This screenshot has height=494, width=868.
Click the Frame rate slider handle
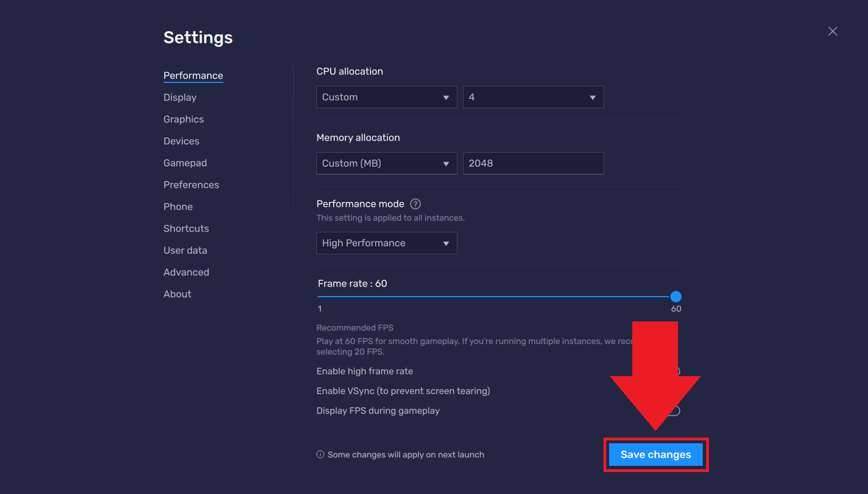pos(676,297)
